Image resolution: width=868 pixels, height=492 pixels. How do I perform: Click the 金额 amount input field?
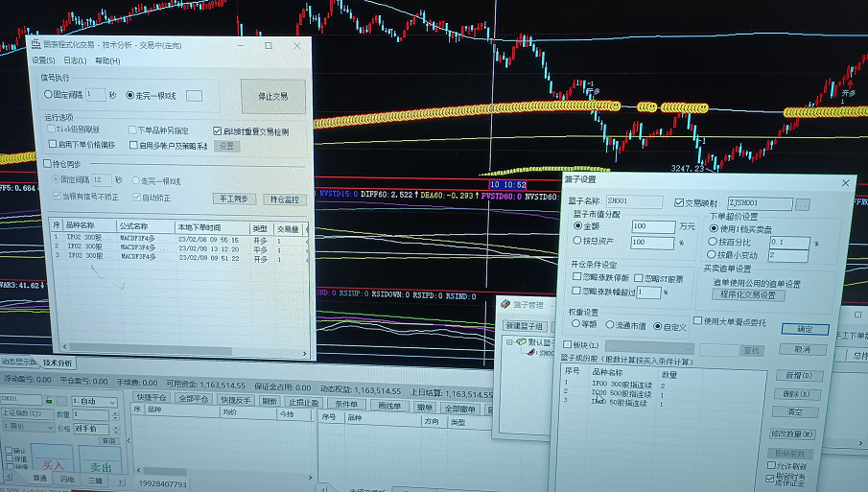point(652,226)
